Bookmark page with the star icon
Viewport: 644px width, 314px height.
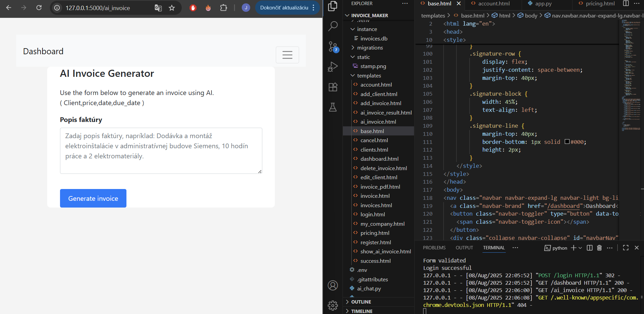click(172, 8)
